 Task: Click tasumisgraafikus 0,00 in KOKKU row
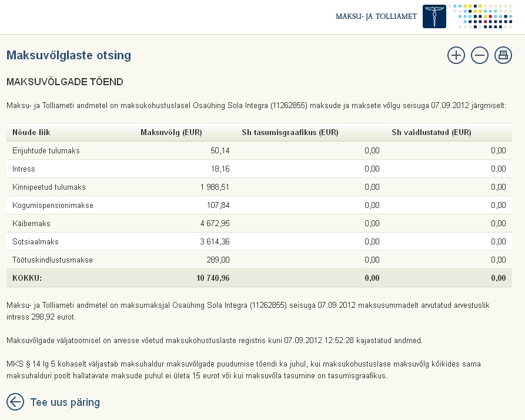click(x=372, y=278)
